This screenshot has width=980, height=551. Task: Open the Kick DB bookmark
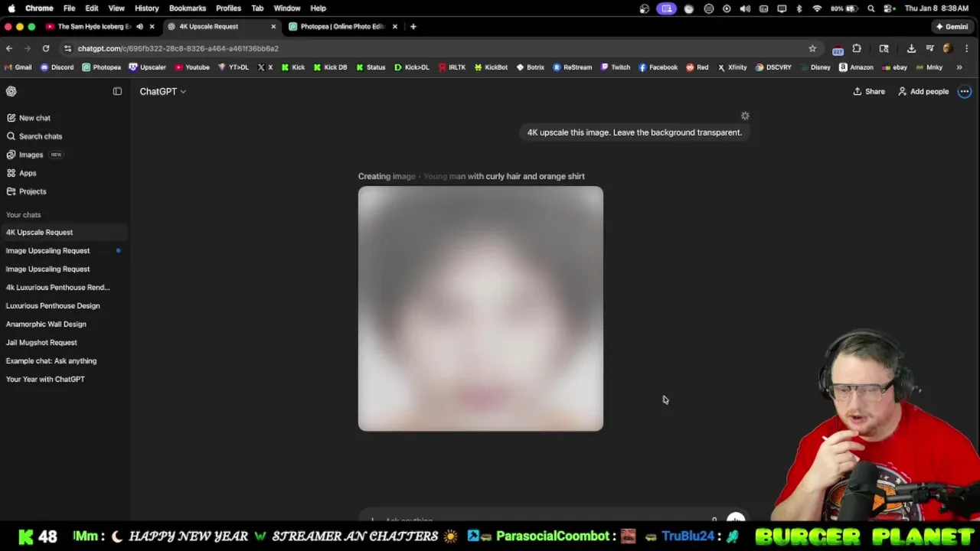click(330, 67)
